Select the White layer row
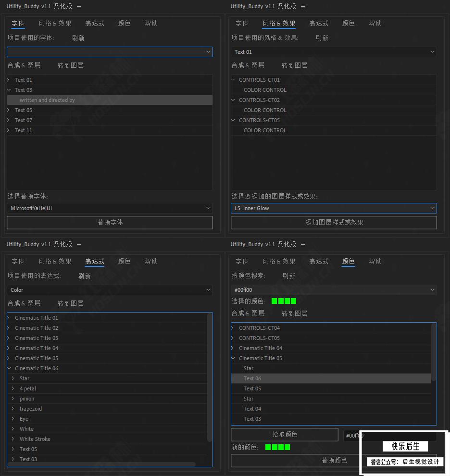 pos(107,429)
